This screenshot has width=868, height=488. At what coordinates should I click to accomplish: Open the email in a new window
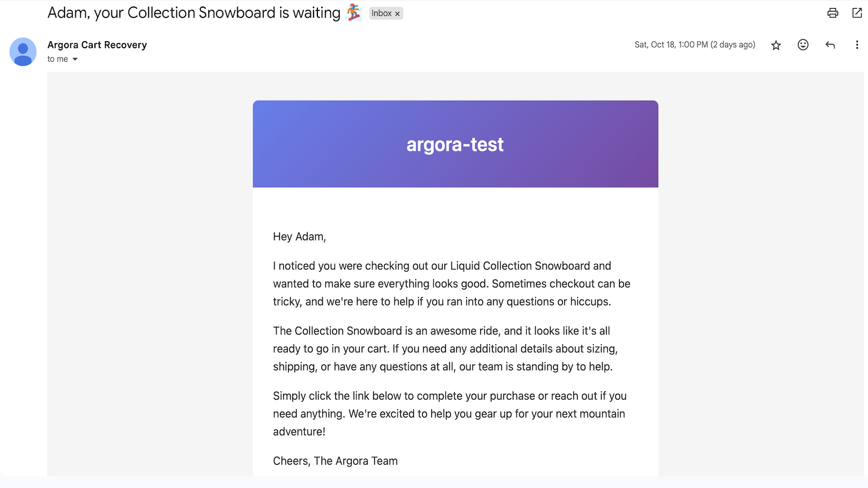pos(857,13)
